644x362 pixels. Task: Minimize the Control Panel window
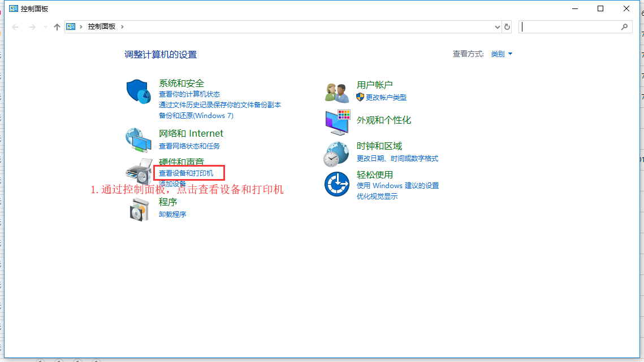pos(575,8)
